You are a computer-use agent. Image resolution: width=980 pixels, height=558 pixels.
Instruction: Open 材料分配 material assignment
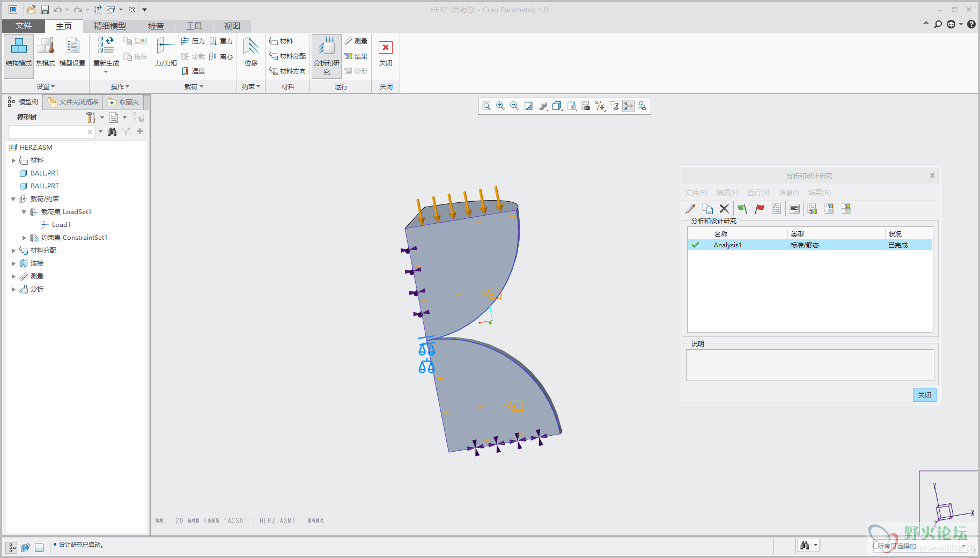[288, 56]
